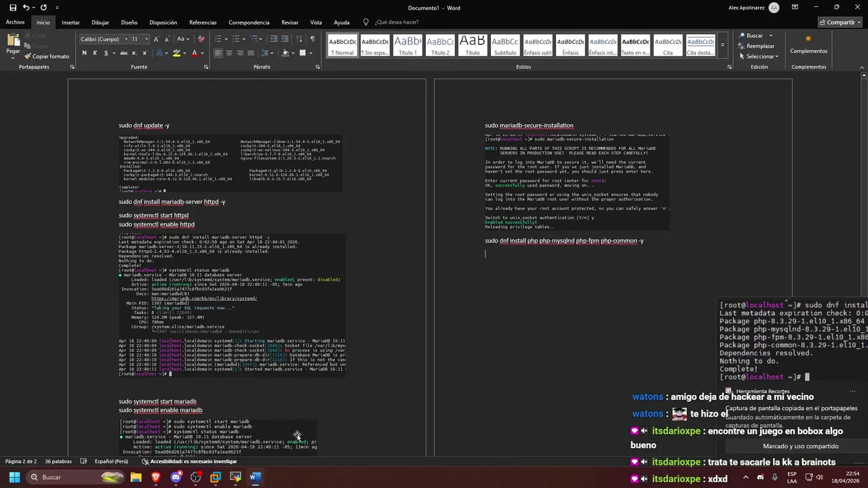This screenshot has height=488, width=868.
Task: Toggle the proofing status icon in the status bar
Action: 83,462
